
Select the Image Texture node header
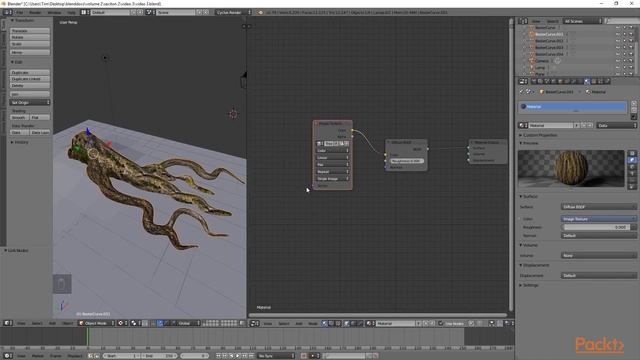(333, 123)
